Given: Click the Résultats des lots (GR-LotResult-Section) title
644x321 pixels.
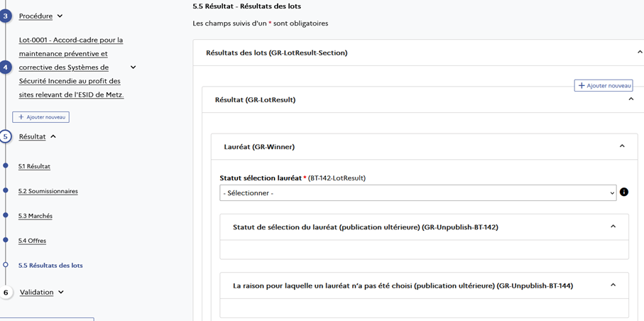Looking at the screenshot, I should (x=277, y=53).
